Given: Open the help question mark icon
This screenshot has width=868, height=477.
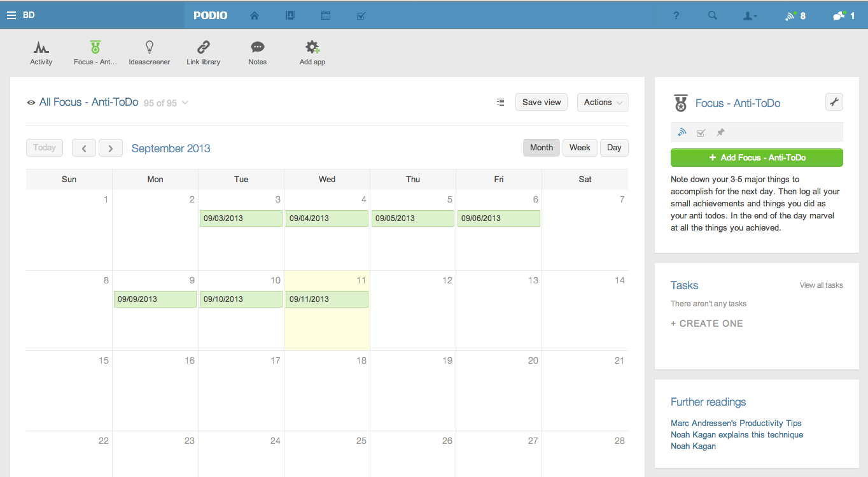Looking at the screenshot, I should pos(676,15).
